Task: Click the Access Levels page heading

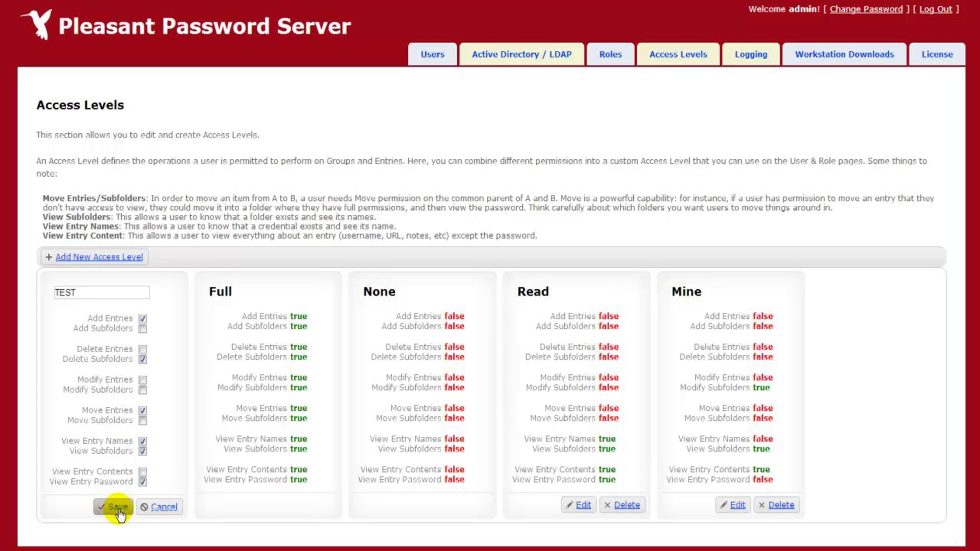Action: pyautogui.click(x=80, y=105)
